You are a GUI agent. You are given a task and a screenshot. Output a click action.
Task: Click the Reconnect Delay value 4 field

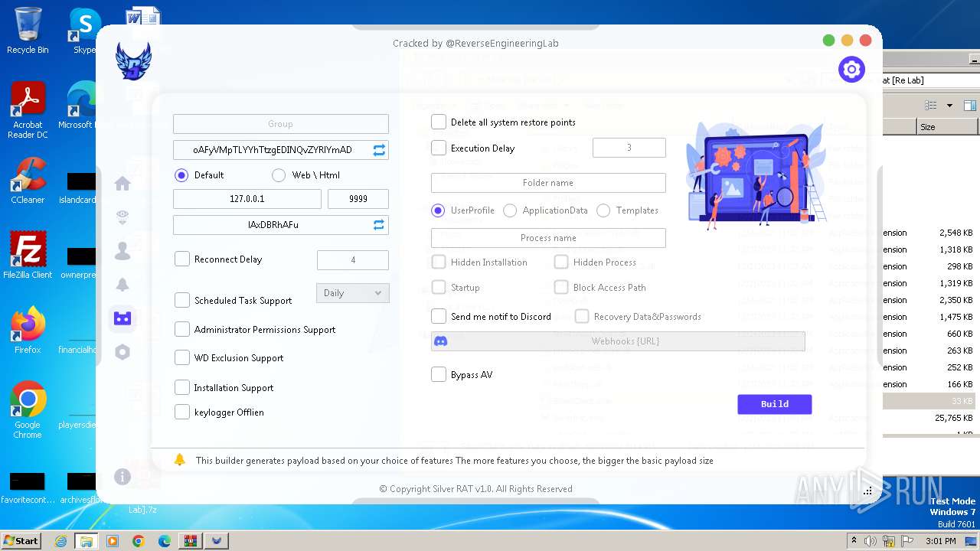tap(353, 260)
